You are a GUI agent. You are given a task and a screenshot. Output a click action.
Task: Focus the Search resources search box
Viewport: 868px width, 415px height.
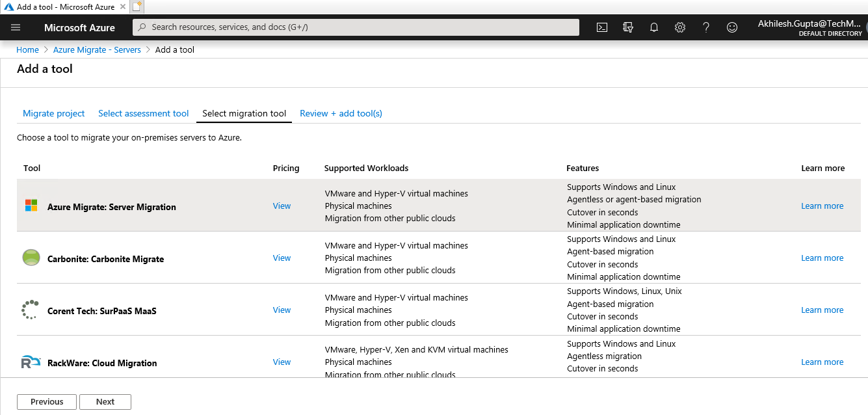click(x=356, y=27)
